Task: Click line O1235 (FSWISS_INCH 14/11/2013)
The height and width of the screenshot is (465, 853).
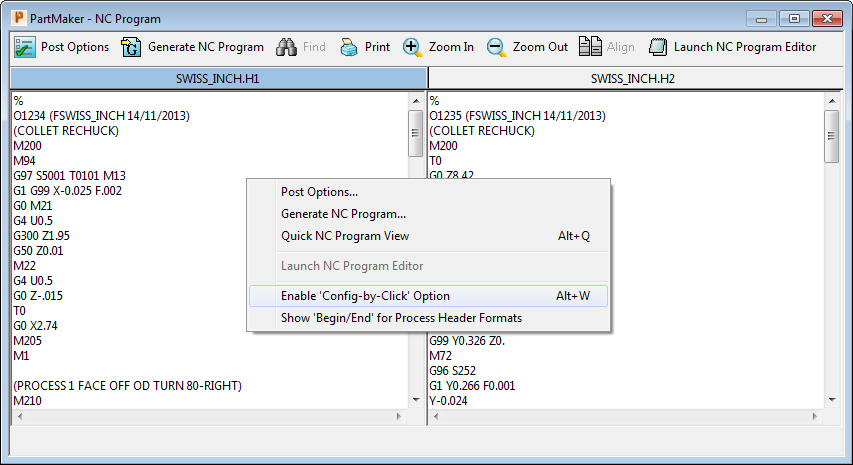Action: pos(517,116)
